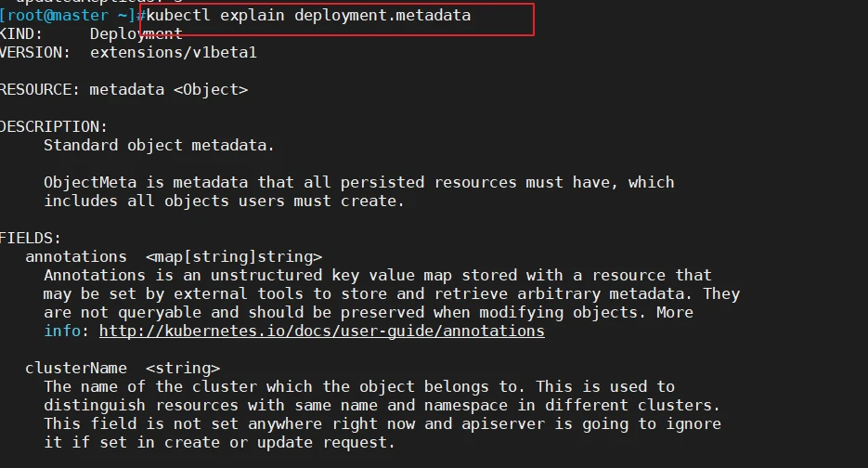Click the <map[string]string> type label
The image size is (868, 468).
234,257
